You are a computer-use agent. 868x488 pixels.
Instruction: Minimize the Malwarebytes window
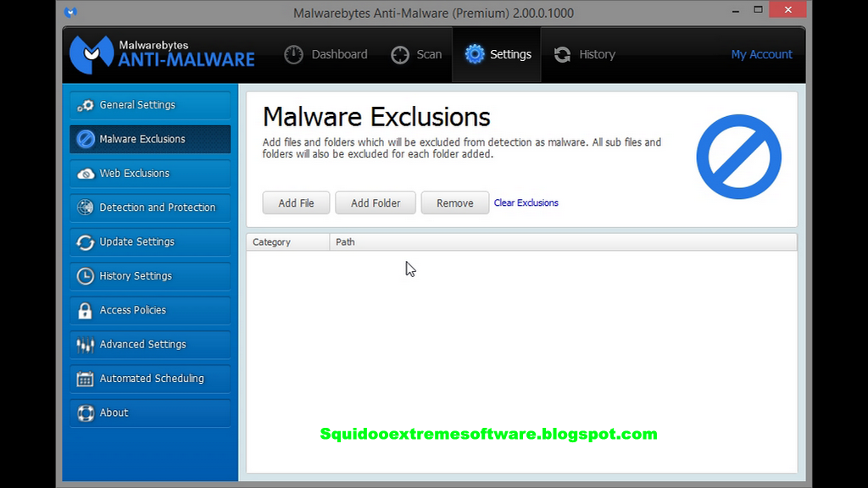click(x=736, y=10)
